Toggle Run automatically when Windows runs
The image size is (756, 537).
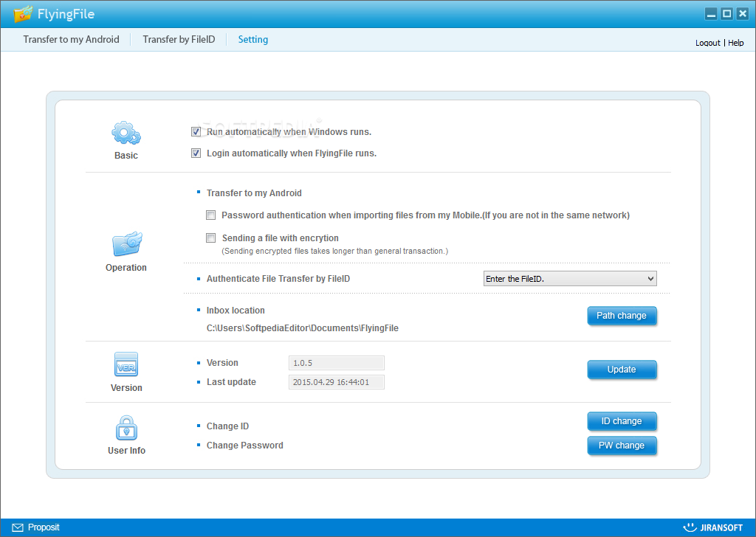tap(196, 131)
